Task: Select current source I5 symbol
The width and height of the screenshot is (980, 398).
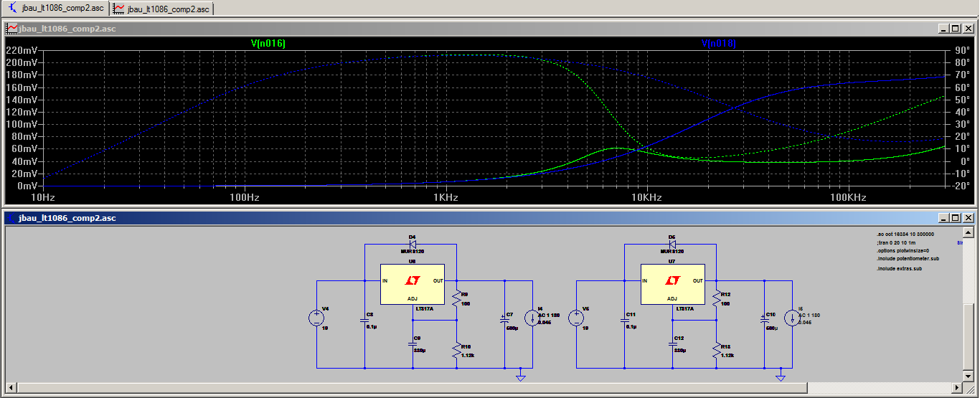Action: 792,318
